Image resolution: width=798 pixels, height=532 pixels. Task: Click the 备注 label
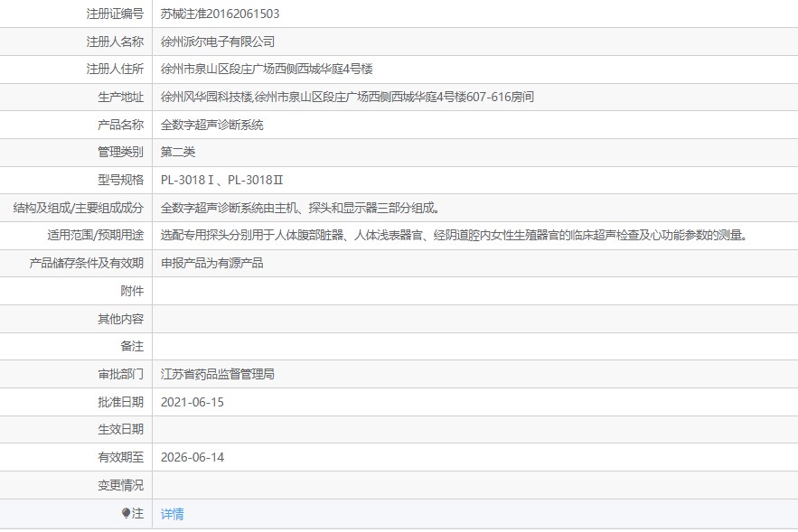click(x=132, y=346)
